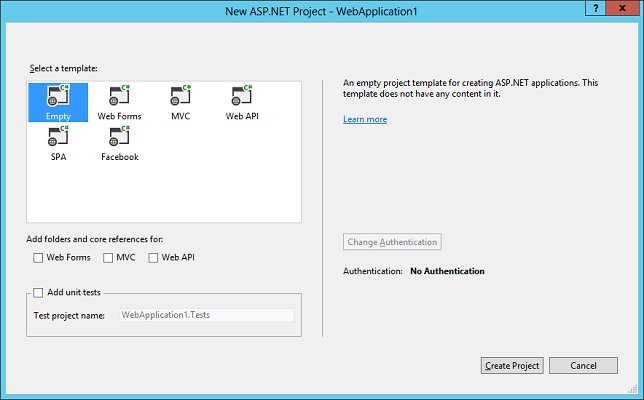Viewport: 644px width, 400px height.
Task: Cancel the new project dialog
Action: pyautogui.click(x=583, y=366)
